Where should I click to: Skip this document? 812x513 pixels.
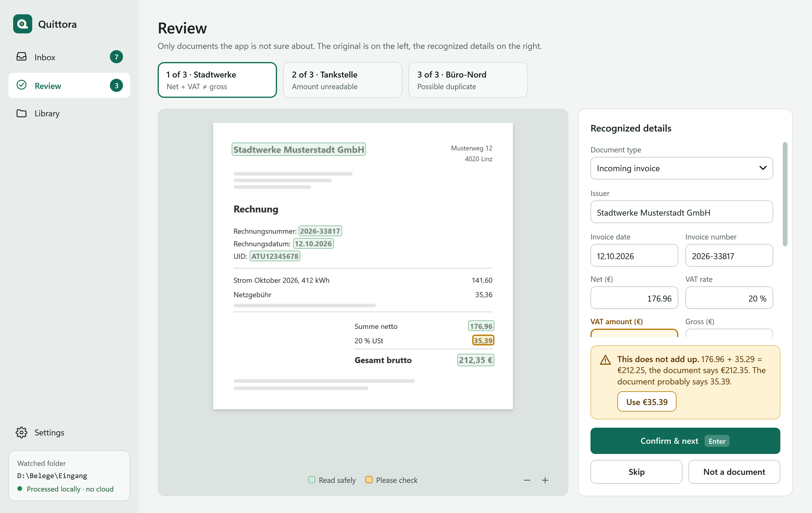(x=636, y=472)
